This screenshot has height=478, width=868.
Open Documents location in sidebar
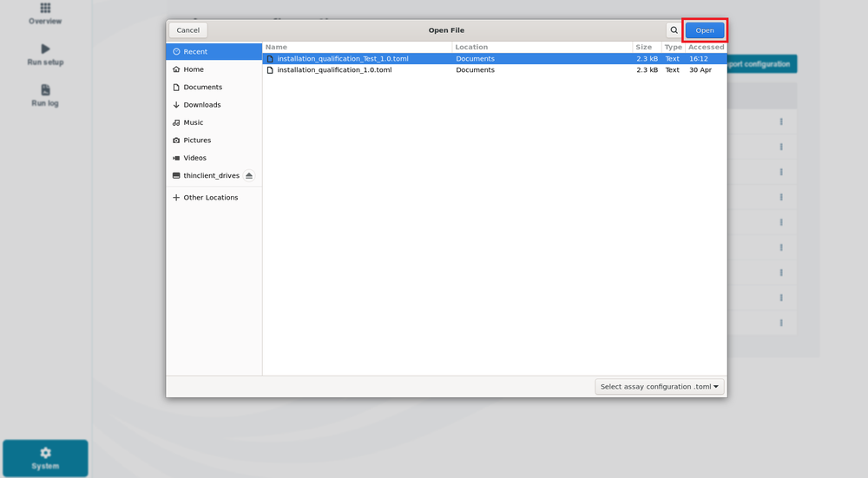pos(214,87)
